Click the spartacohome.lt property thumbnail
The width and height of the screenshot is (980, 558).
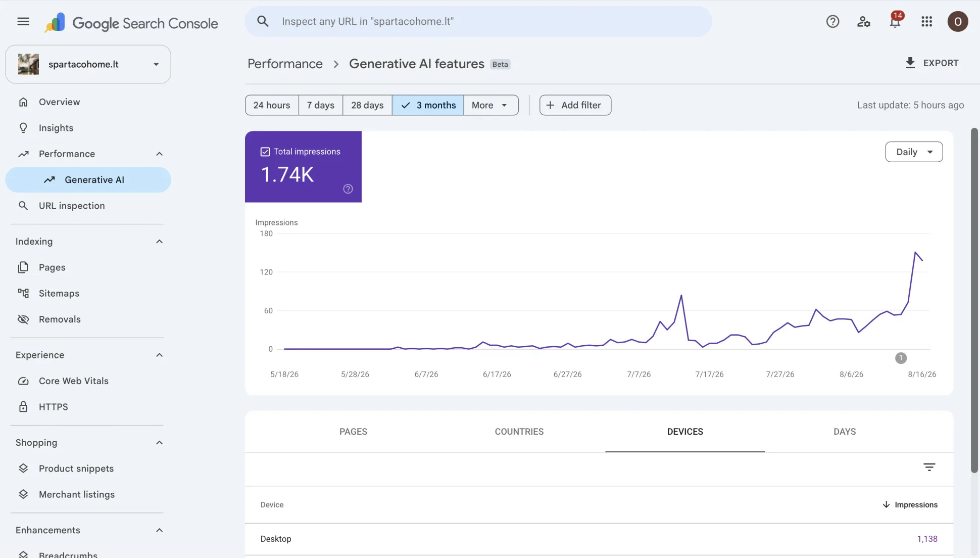point(28,64)
